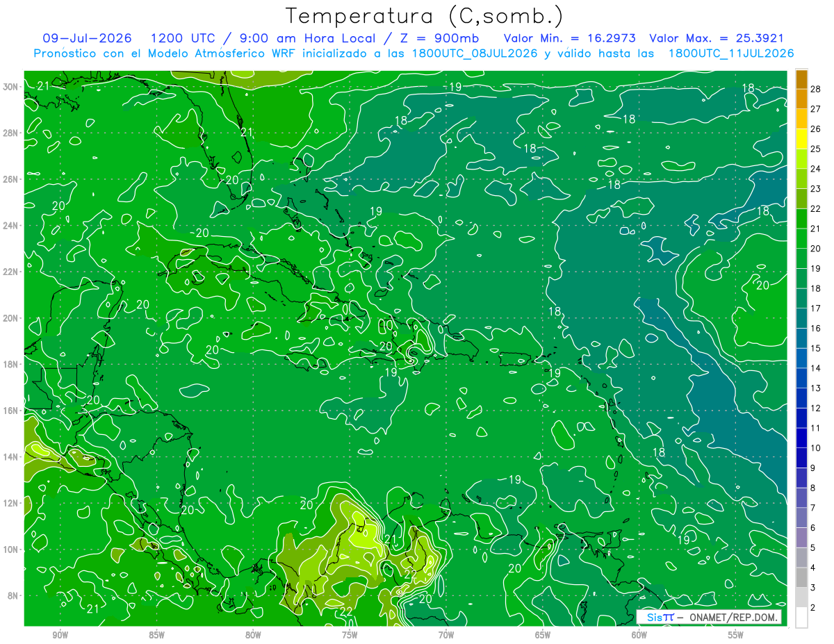Click the latitude axis label '14N'
834x644 pixels.
10,457
